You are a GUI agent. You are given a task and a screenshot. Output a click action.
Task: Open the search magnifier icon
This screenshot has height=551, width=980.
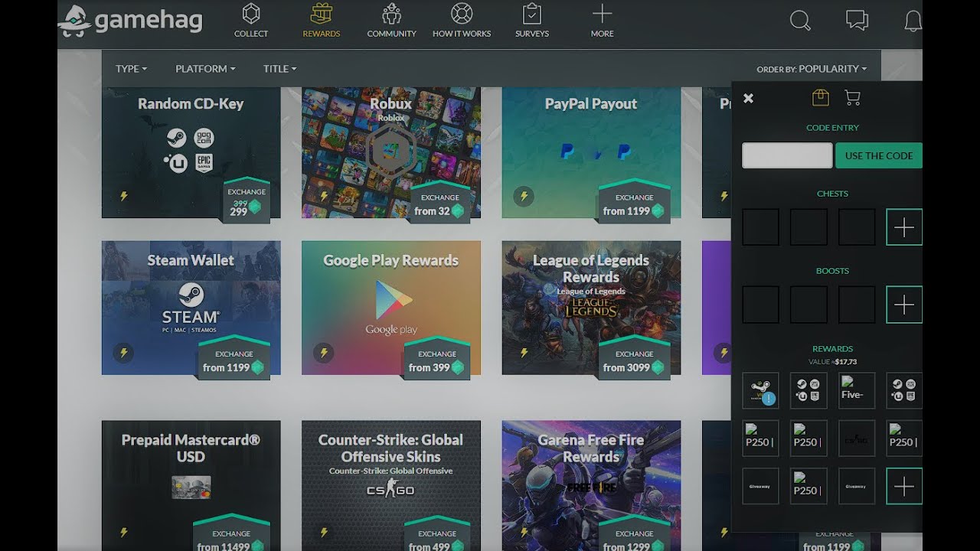pyautogui.click(x=800, y=21)
